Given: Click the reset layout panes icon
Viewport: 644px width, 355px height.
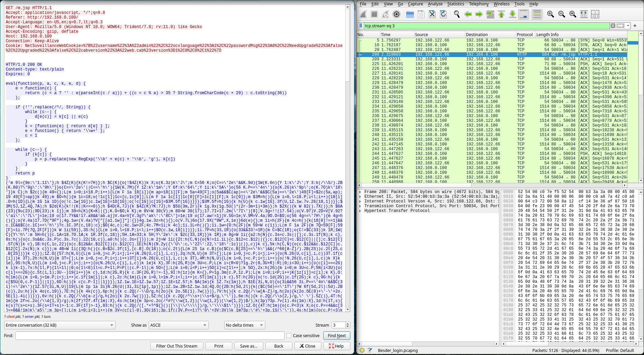Looking at the screenshot, I should pos(595,14).
